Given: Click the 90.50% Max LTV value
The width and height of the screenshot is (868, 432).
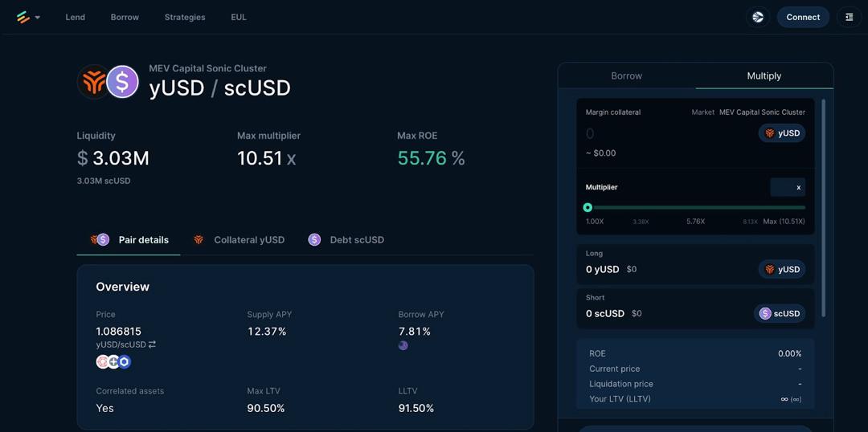Looking at the screenshot, I should 266,408.
